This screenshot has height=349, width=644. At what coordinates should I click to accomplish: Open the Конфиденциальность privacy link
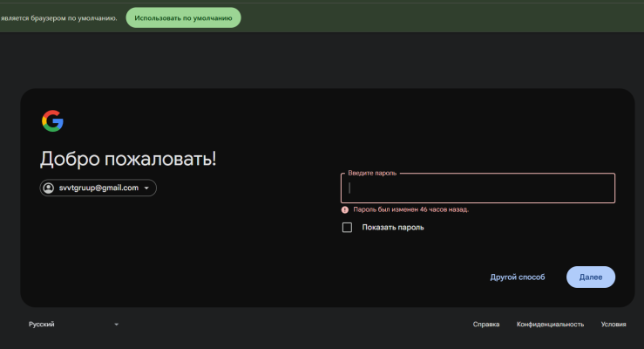tap(550, 325)
